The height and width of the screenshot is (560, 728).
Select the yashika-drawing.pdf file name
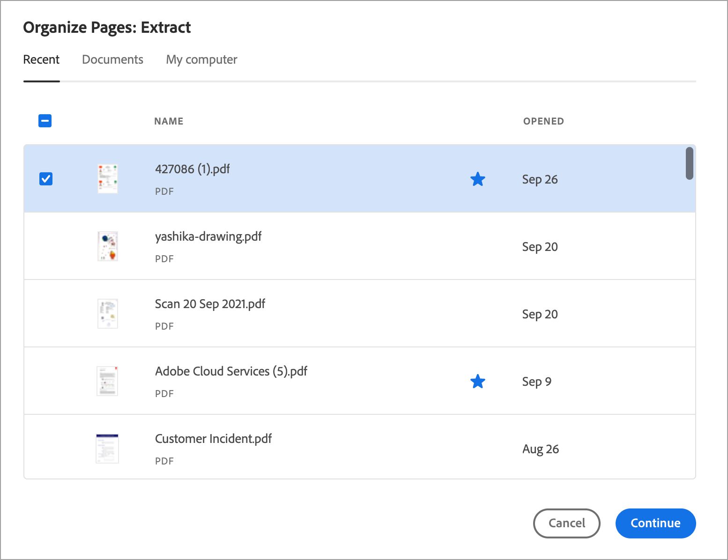point(208,236)
